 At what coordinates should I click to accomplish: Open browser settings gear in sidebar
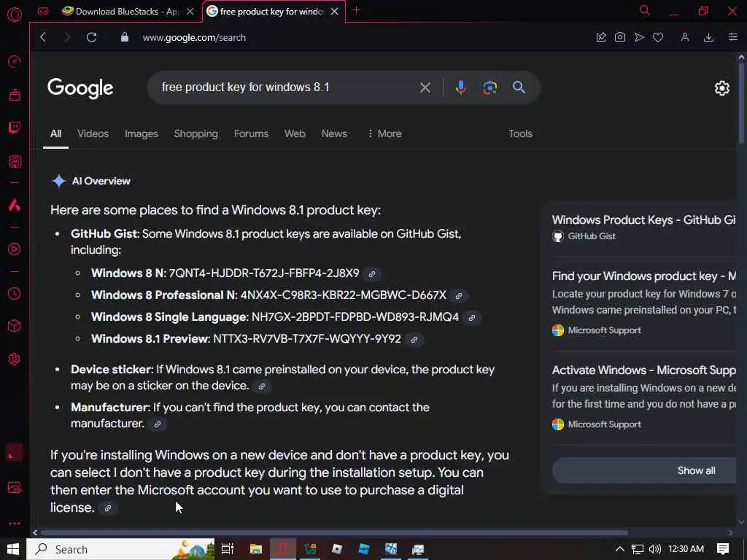point(15,359)
